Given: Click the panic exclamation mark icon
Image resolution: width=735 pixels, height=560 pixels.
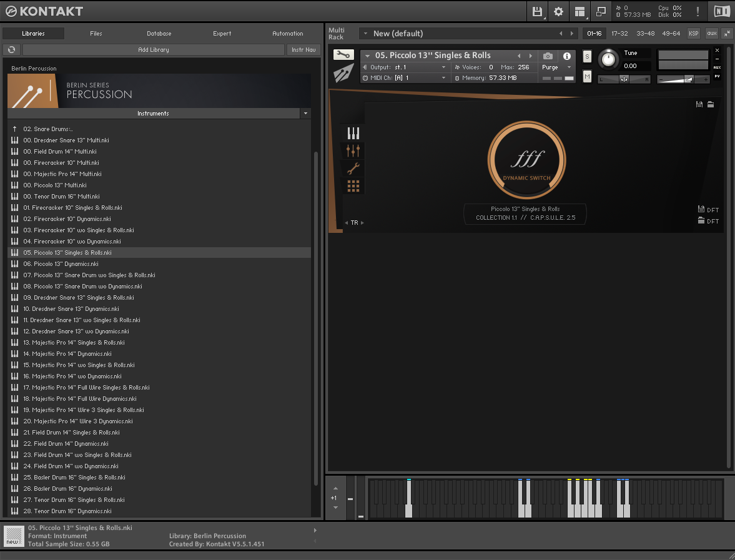Looking at the screenshot, I should (x=698, y=11).
